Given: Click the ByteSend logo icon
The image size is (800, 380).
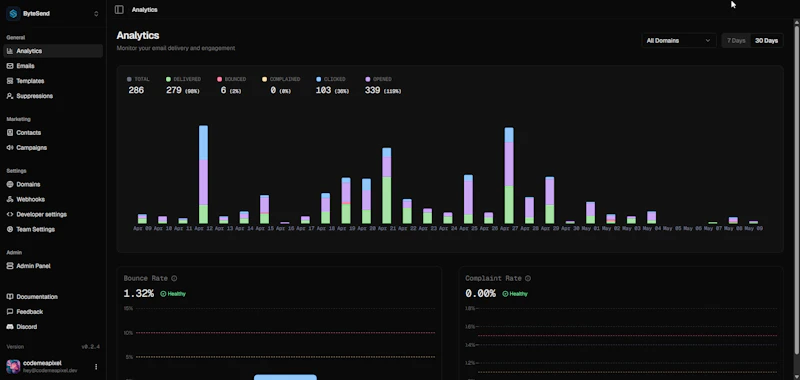Looking at the screenshot, I should tap(13, 14).
